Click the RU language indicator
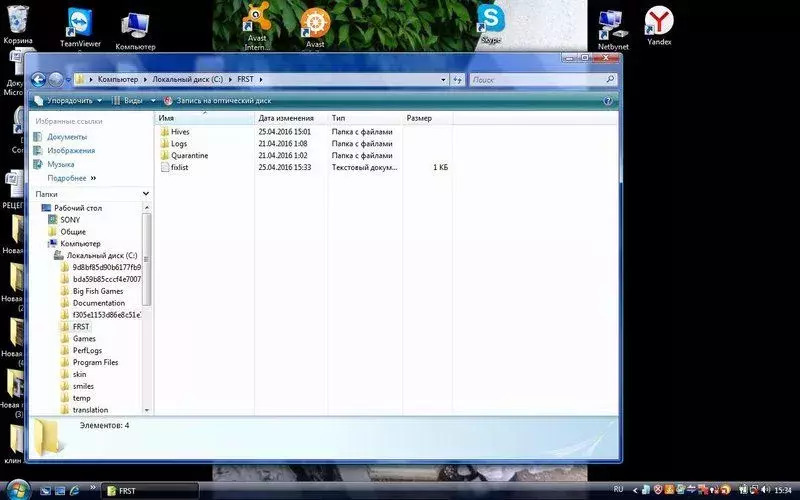 click(618, 489)
